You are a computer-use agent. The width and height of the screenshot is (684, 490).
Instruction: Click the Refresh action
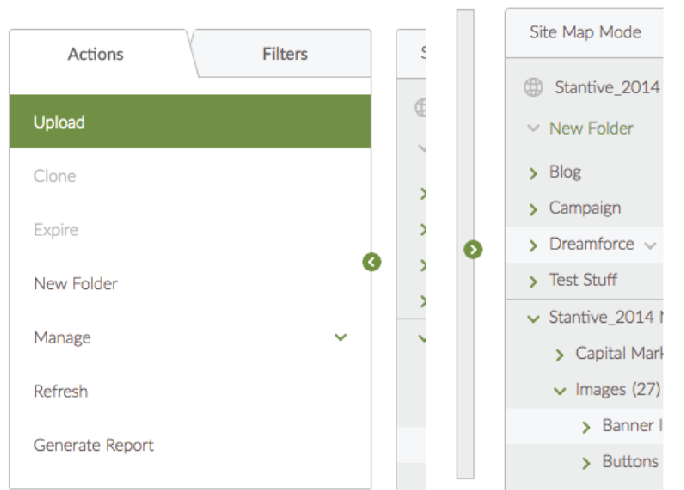click(x=61, y=391)
